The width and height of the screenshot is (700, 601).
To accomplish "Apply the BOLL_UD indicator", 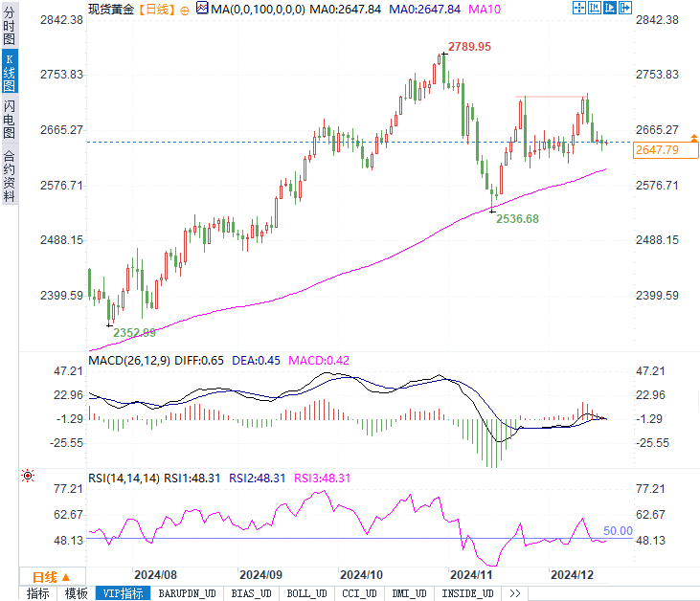I will pos(306,593).
